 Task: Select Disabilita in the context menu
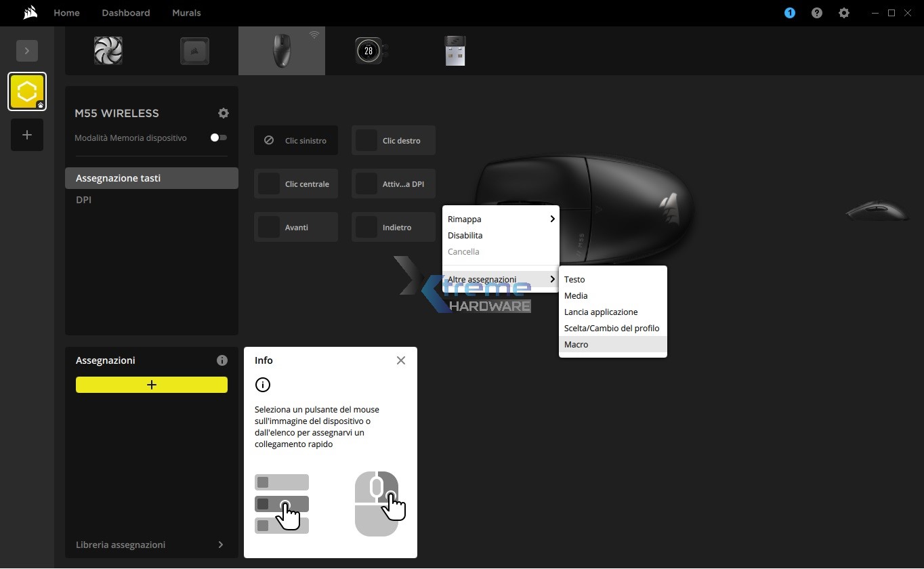point(465,236)
